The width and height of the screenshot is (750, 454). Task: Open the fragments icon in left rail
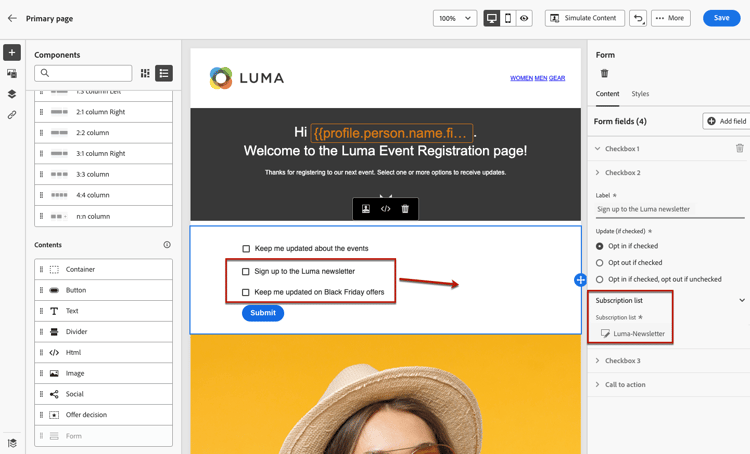12,73
